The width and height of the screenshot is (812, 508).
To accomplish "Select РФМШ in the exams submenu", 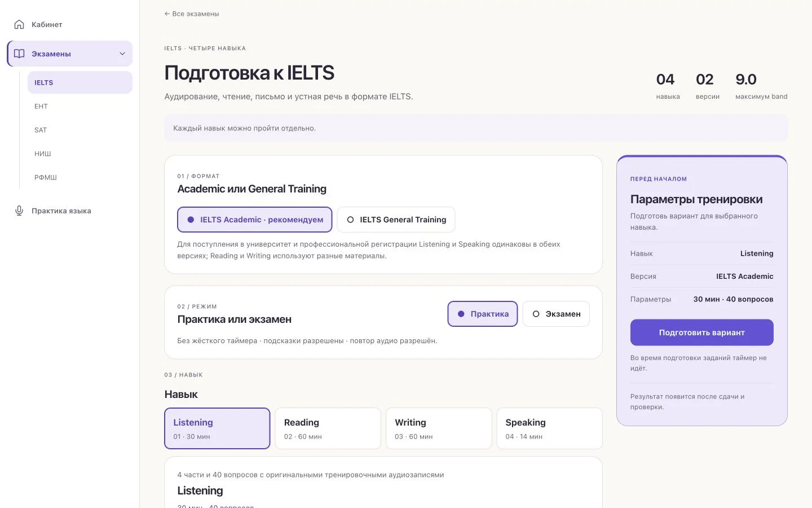I will pyautogui.click(x=80, y=177).
